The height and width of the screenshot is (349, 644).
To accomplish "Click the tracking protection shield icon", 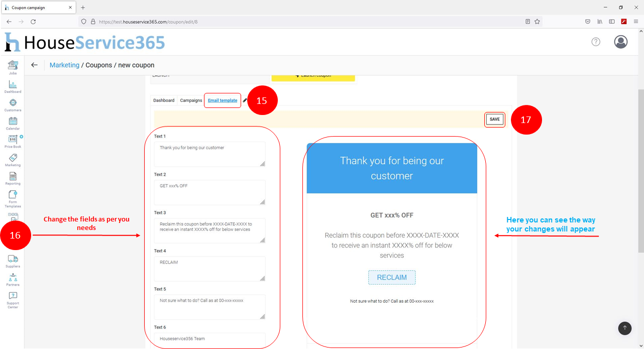I will point(84,22).
